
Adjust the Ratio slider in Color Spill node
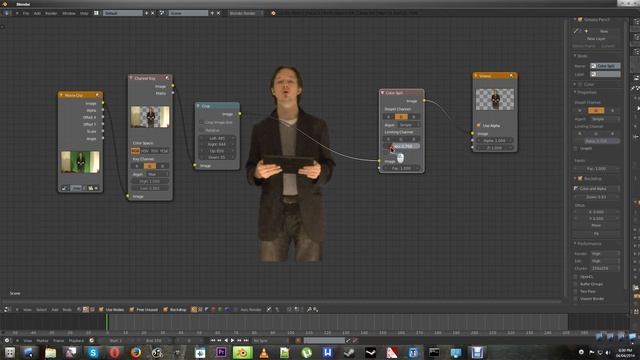pyautogui.click(x=402, y=146)
